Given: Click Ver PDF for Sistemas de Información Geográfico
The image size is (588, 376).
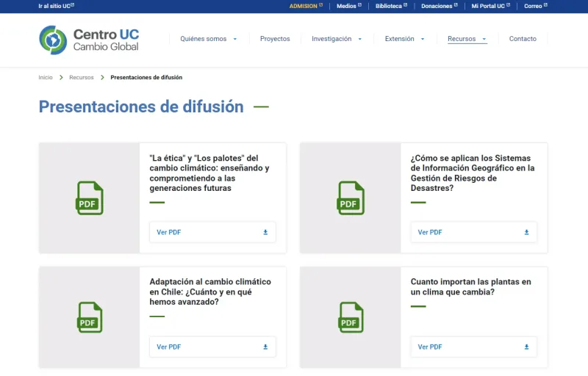Looking at the screenshot, I should coord(473,232).
